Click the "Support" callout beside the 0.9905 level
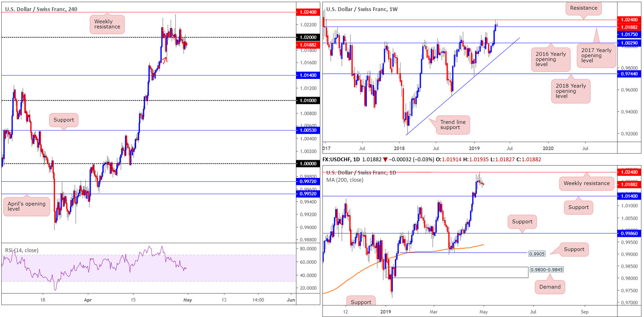644x317 pixels. coord(573,249)
